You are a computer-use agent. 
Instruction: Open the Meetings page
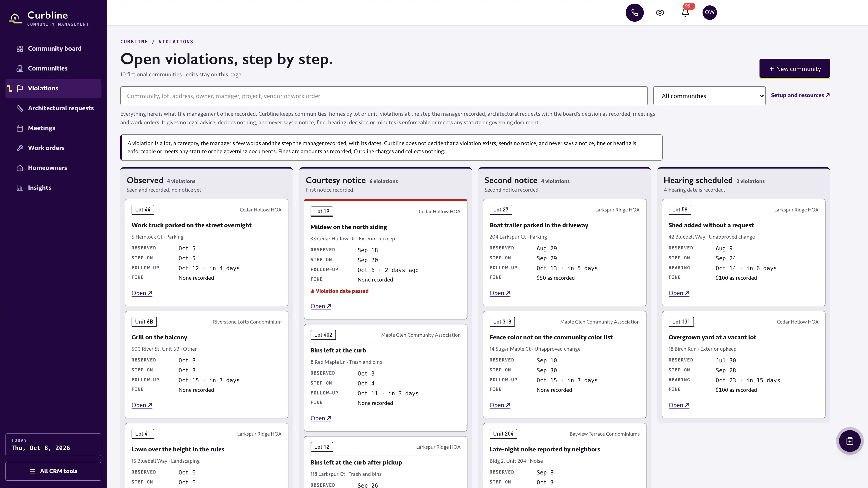tap(53, 128)
